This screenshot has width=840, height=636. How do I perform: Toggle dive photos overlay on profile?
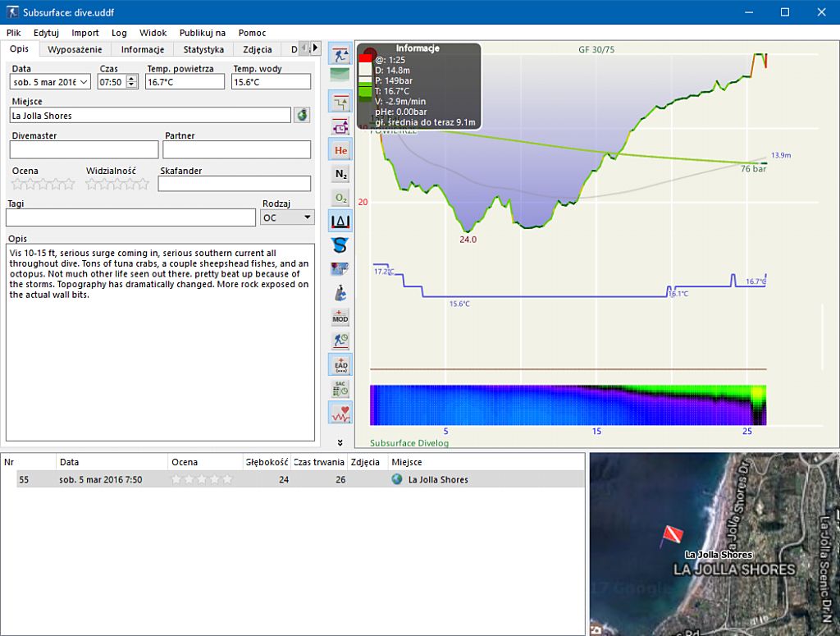(x=340, y=268)
